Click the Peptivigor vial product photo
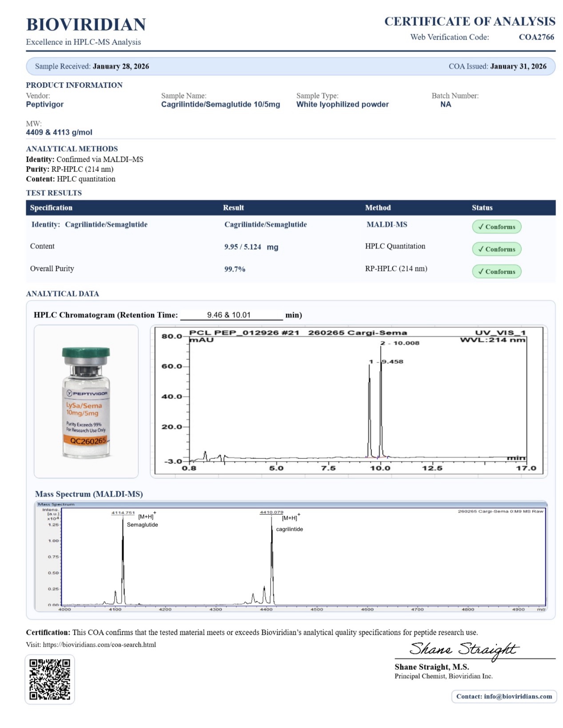 click(x=86, y=402)
